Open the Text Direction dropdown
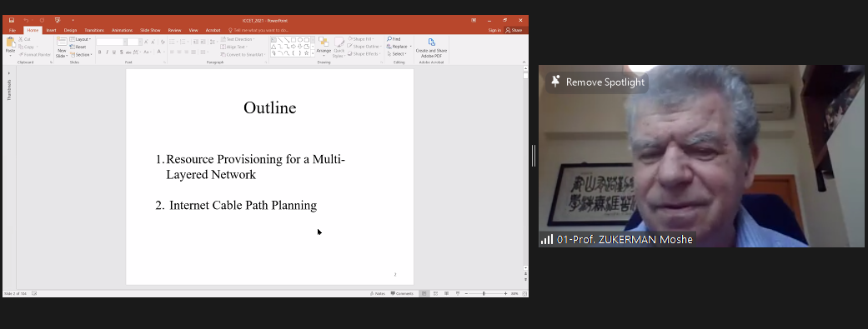Viewport: 868px width, 329px height. coord(238,39)
